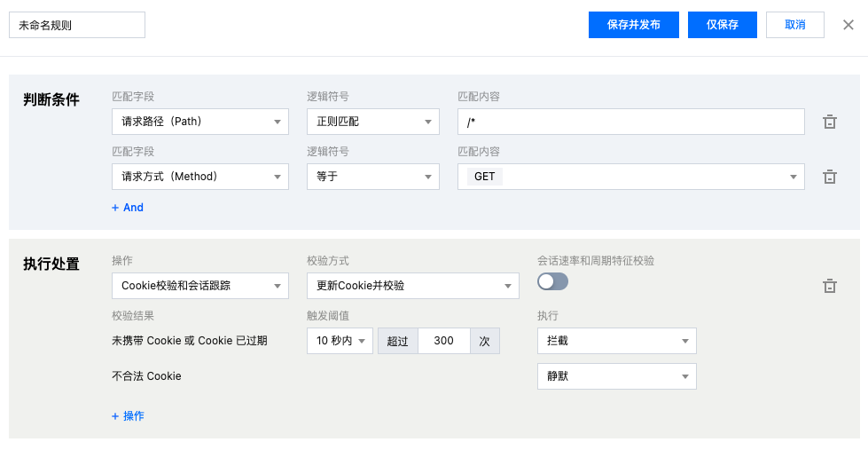Delete the Cookie verification action block
This screenshot has width=868, height=450.
[x=830, y=286]
